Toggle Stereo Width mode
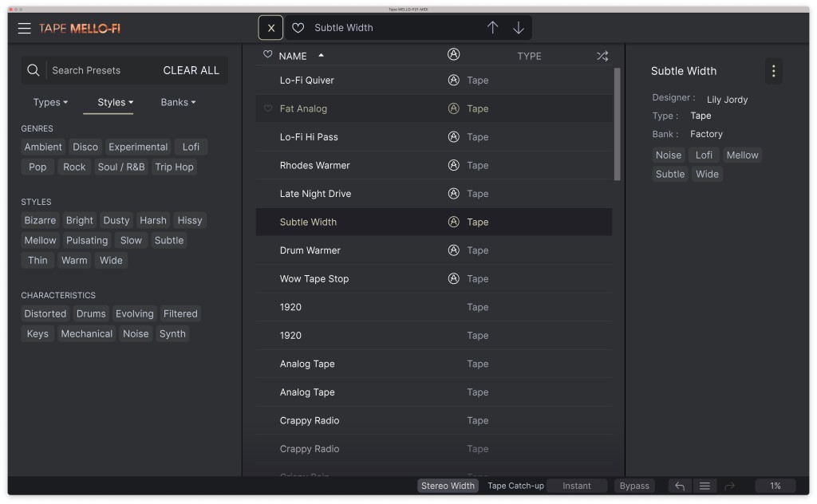 [x=448, y=486]
